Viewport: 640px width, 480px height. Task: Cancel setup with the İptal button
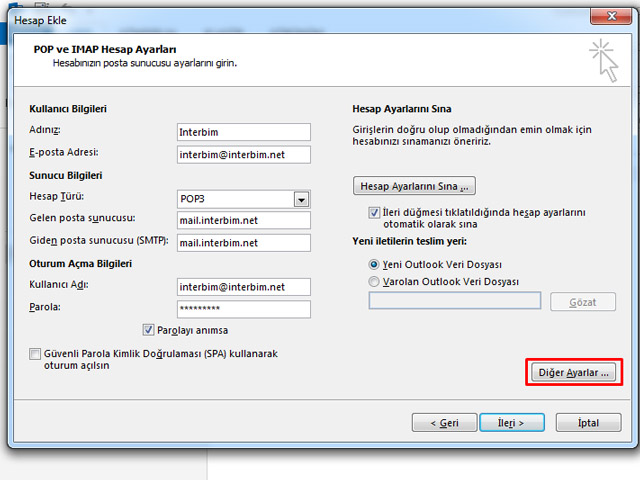point(589,423)
